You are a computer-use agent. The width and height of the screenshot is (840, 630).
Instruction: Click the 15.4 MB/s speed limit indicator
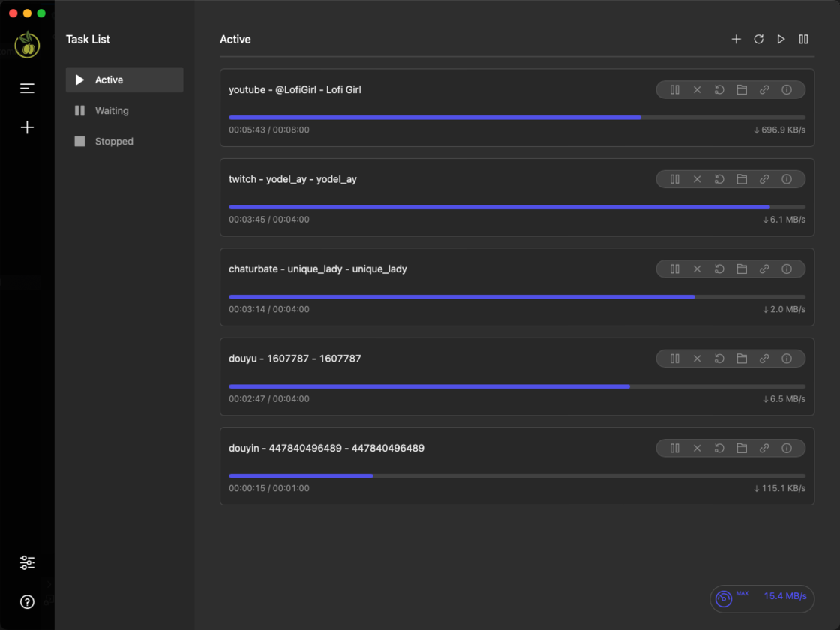point(762,598)
